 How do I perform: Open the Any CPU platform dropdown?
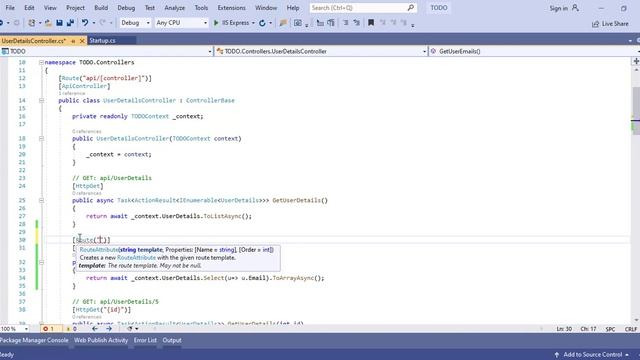tap(182, 23)
